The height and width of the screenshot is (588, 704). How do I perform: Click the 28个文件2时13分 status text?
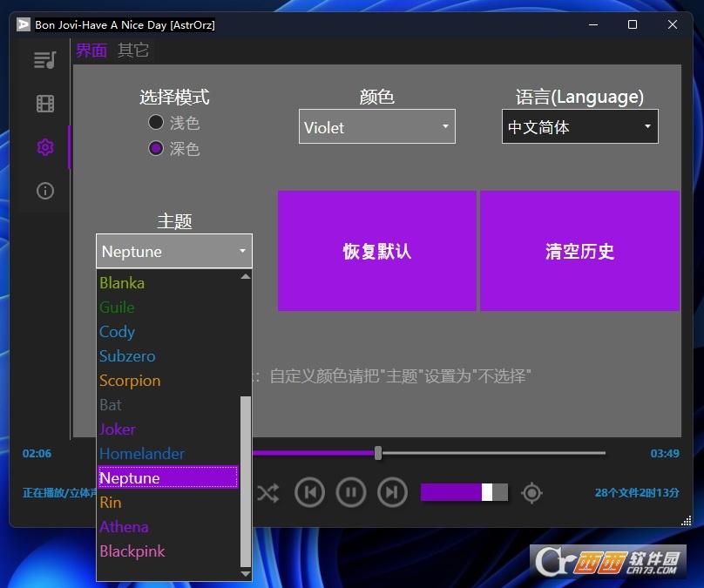click(637, 493)
